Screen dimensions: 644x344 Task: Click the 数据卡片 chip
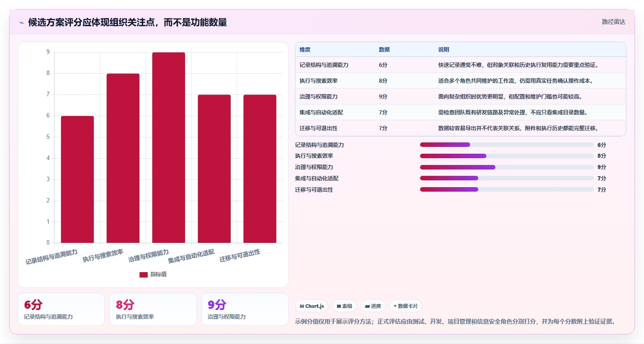tap(406, 306)
